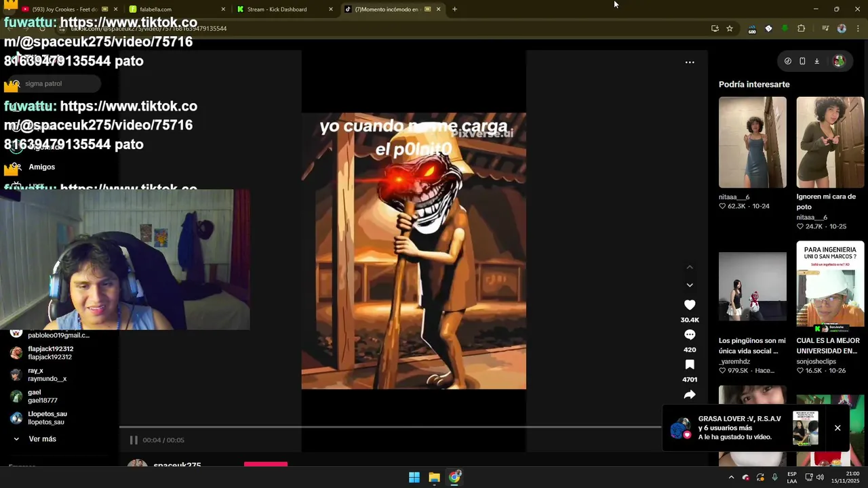Click download icon in TikTok top pill
This screenshot has width=868, height=488.
point(817,61)
